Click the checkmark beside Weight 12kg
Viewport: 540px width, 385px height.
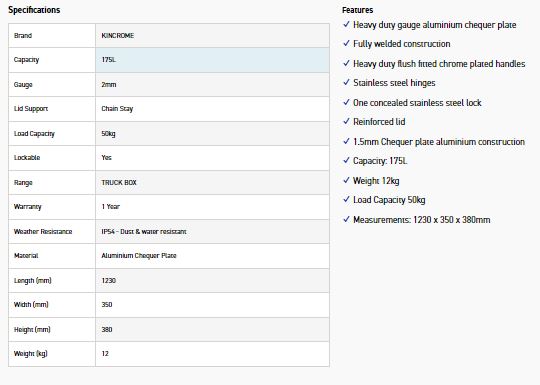point(346,180)
